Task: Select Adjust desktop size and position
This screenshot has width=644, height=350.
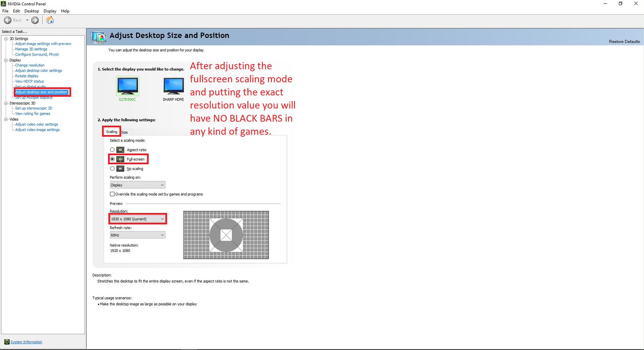Action: point(41,92)
